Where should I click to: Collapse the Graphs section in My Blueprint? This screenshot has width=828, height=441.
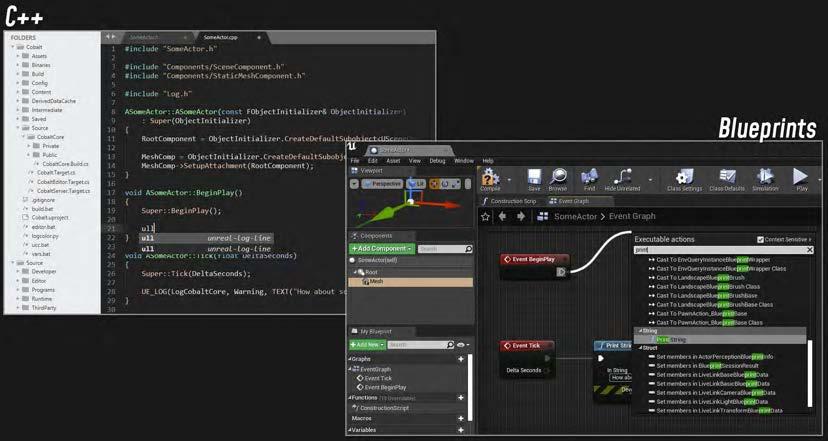(350, 359)
